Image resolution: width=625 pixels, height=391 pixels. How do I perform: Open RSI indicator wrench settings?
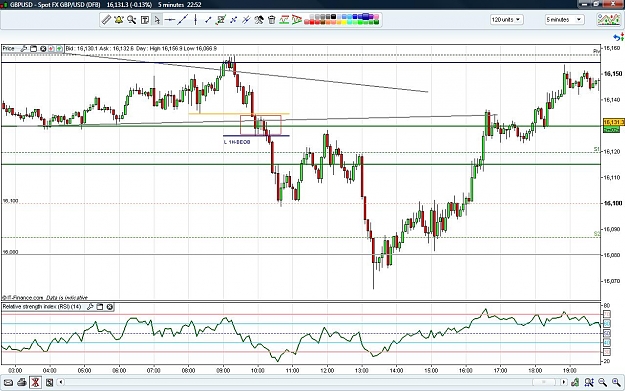point(90,307)
